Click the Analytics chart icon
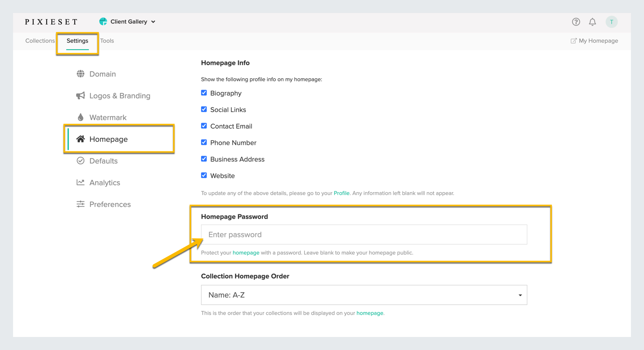The height and width of the screenshot is (350, 644). [80, 183]
